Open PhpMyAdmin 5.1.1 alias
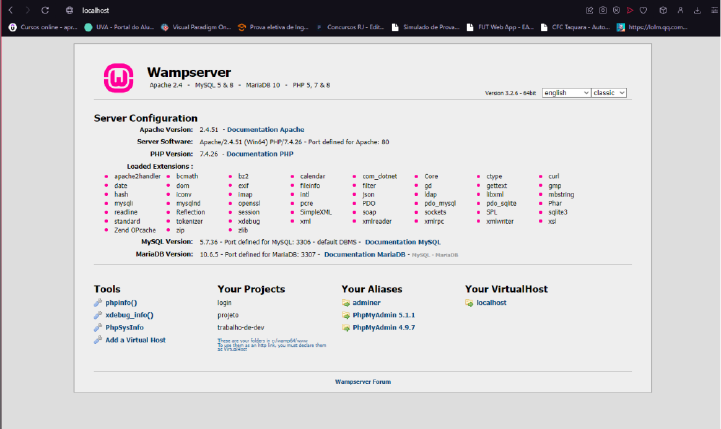This screenshot has width=721, height=429. 383,315
